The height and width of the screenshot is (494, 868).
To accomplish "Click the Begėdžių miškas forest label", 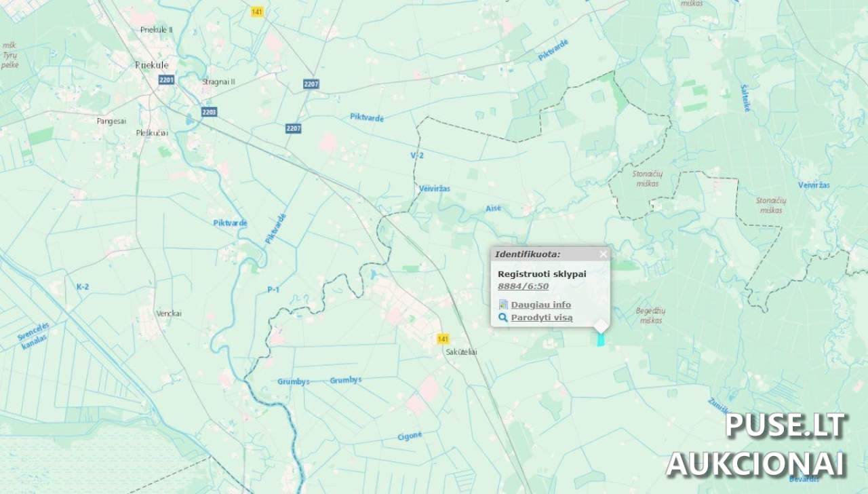I will (x=650, y=315).
